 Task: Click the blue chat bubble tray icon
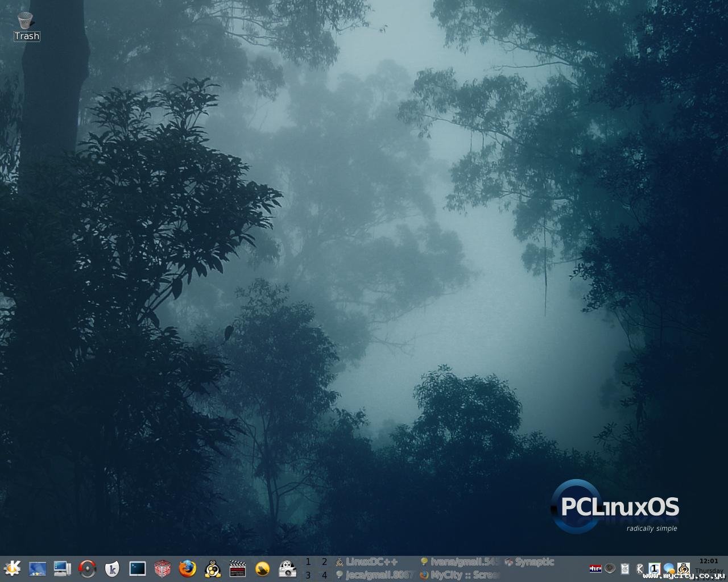(x=669, y=568)
